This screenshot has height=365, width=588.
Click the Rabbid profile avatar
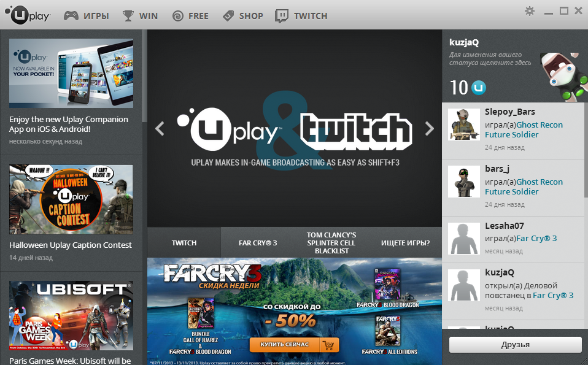point(564,77)
